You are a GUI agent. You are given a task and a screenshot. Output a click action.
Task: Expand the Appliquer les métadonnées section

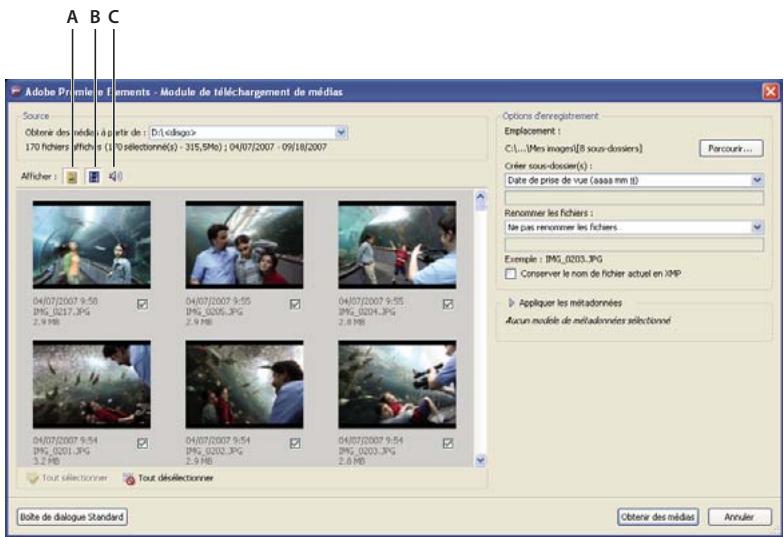[x=511, y=303]
